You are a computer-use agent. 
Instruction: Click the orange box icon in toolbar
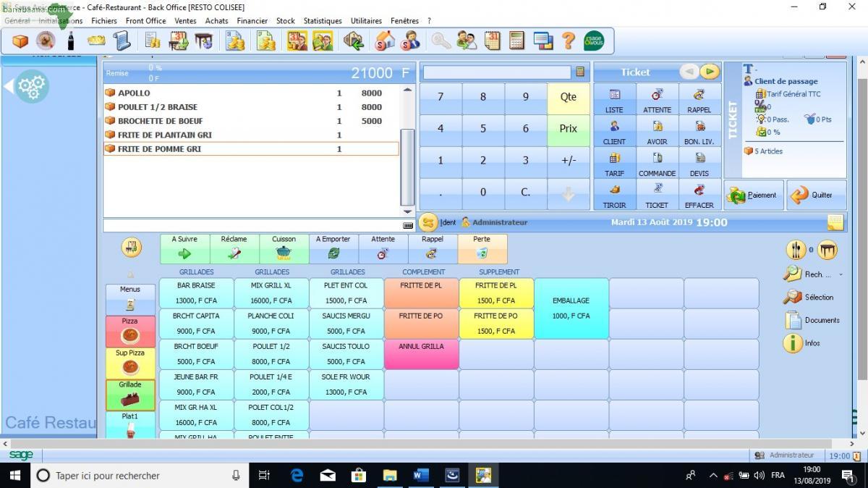[20, 41]
